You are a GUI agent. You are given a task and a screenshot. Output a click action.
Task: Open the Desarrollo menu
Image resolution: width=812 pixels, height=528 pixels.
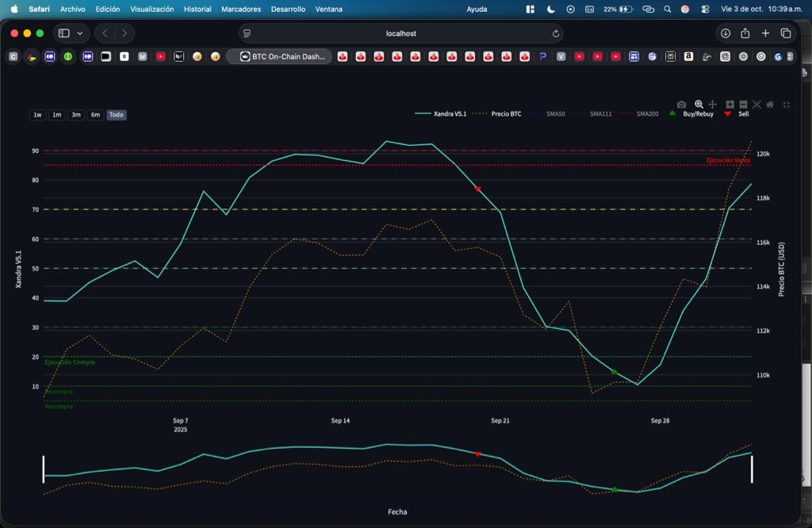[288, 10]
